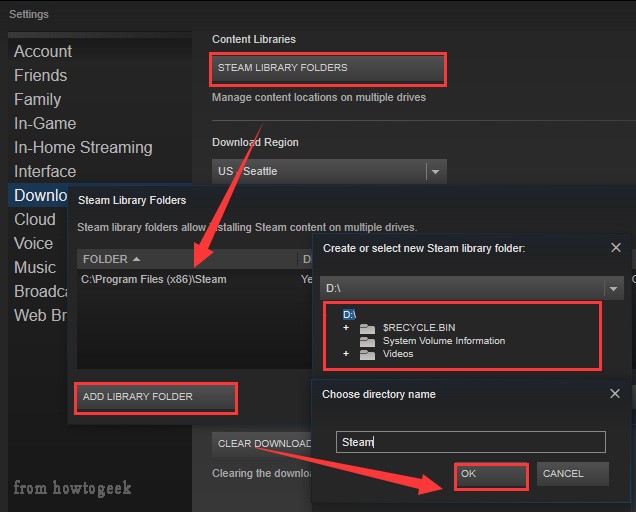Click the drive dropdown arrow
The width and height of the screenshot is (636, 512).
point(613,288)
